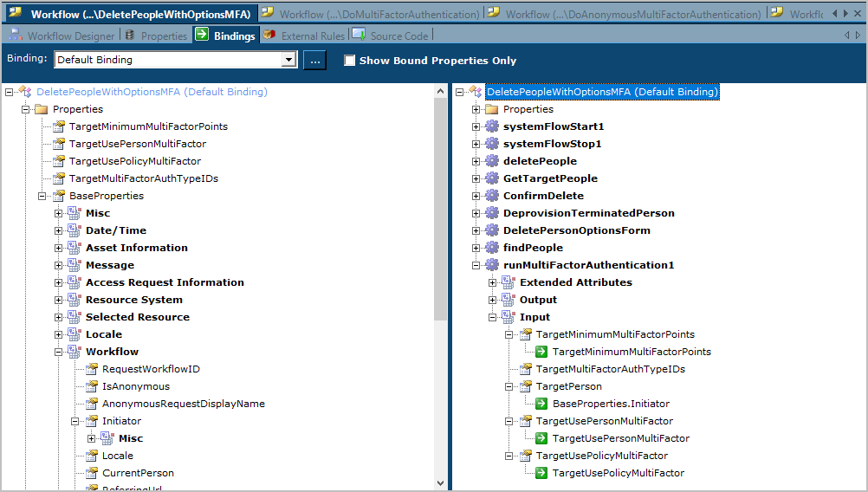Select the IsAnonymous property in left tree
Image resolution: width=868 pixels, height=492 pixels.
coord(135,386)
